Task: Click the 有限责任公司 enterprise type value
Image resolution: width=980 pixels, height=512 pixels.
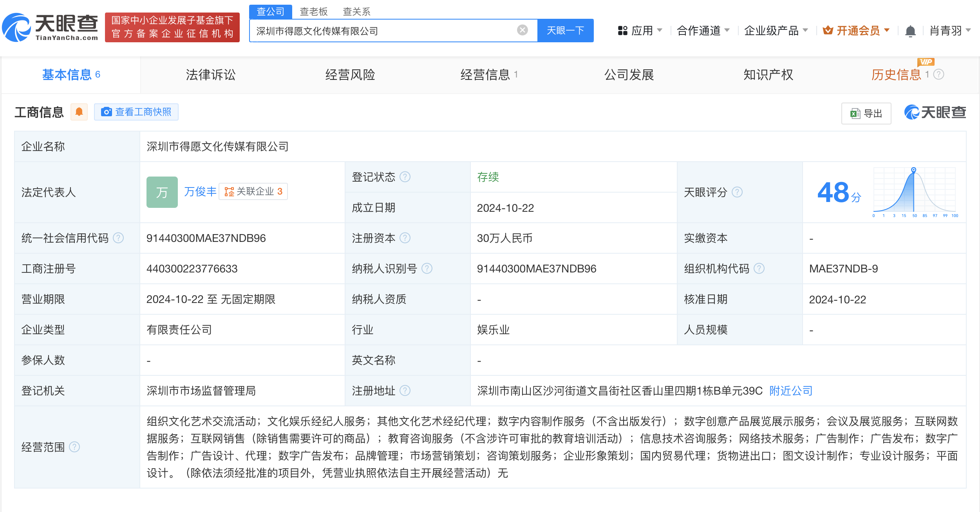Action: coord(179,330)
